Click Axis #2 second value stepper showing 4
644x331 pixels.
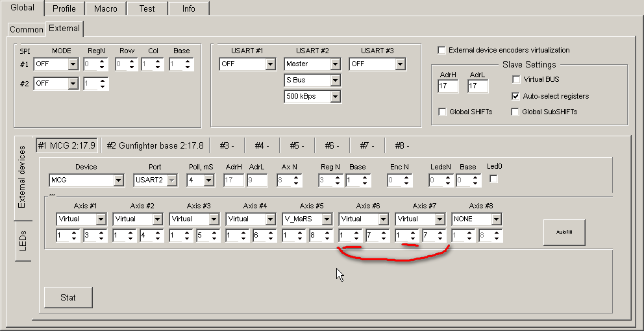pyautogui.click(x=151, y=236)
